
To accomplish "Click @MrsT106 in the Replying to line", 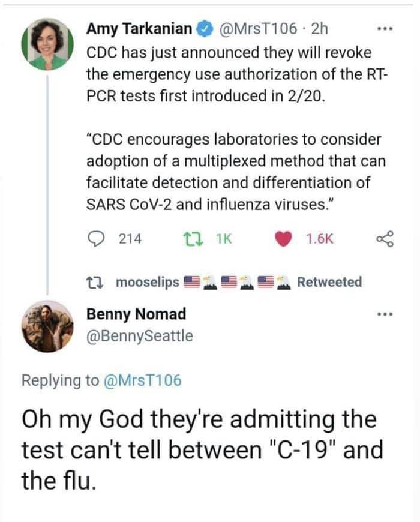I will tap(142, 380).
